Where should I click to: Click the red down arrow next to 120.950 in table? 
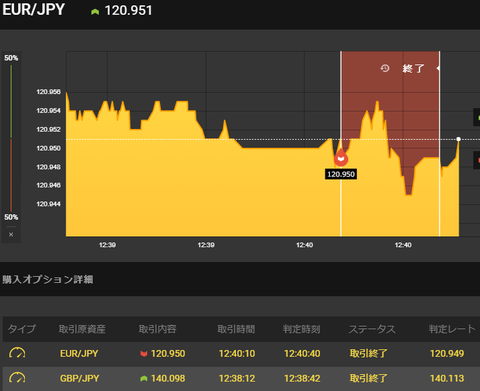[x=144, y=354]
